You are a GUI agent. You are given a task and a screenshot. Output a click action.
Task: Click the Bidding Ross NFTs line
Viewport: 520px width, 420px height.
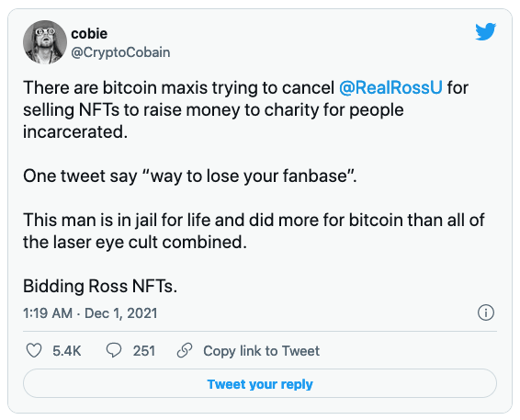[x=100, y=286]
